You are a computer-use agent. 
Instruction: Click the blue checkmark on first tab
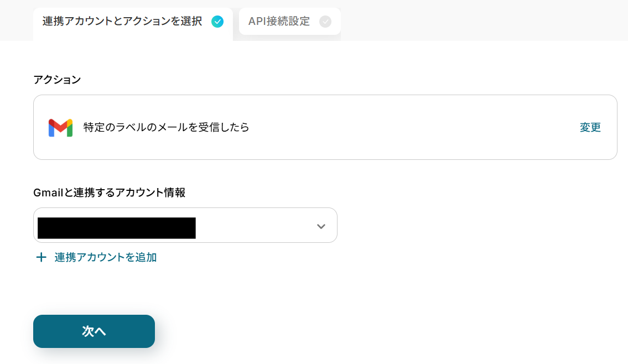tap(217, 22)
